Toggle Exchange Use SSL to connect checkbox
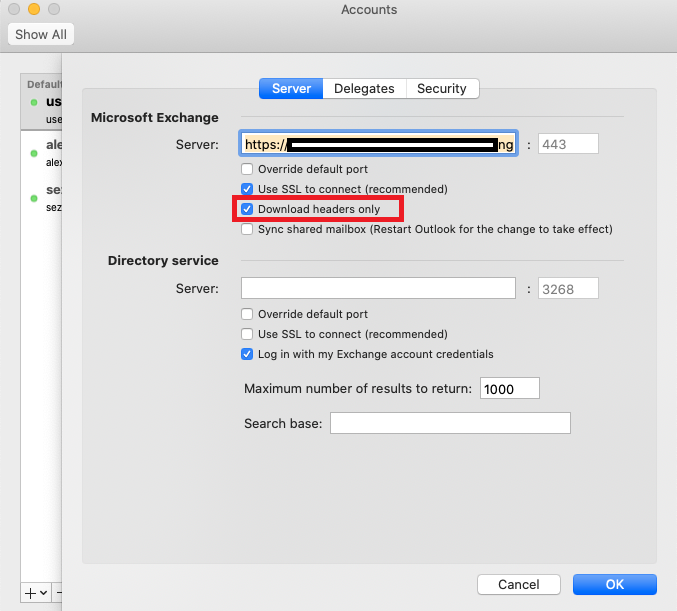This screenshot has height=611, width=677. coord(247,189)
